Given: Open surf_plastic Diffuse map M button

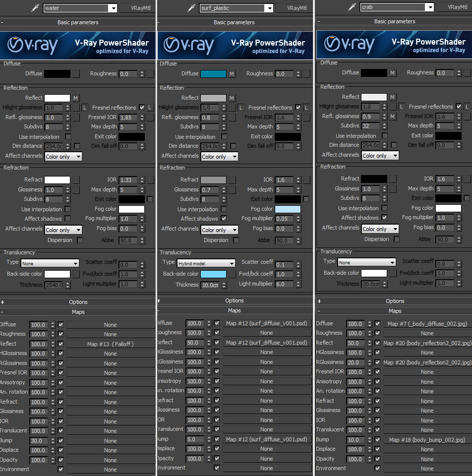Looking at the screenshot, I should (232, 74).
